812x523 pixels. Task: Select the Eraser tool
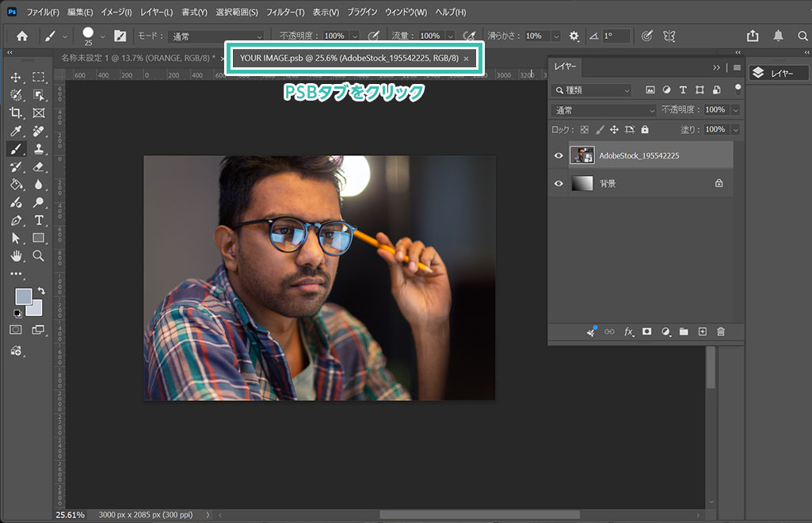pyautogui.click(x=38, y=166)
